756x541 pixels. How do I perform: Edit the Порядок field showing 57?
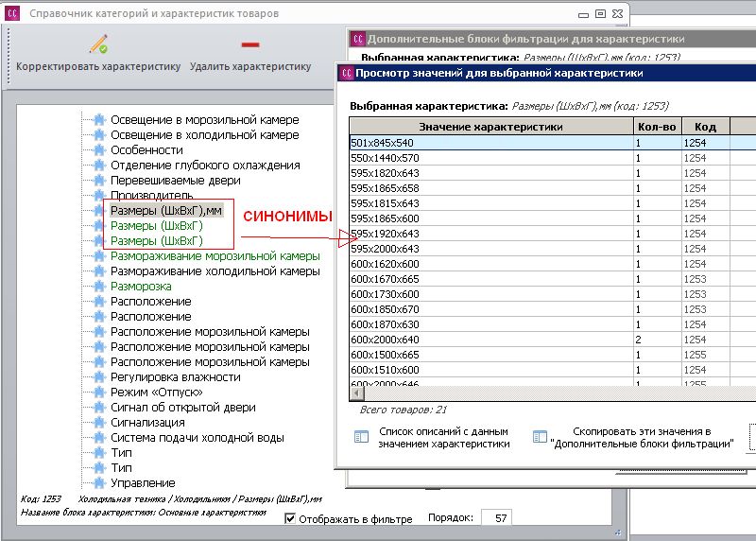click(x=496, y=518)
